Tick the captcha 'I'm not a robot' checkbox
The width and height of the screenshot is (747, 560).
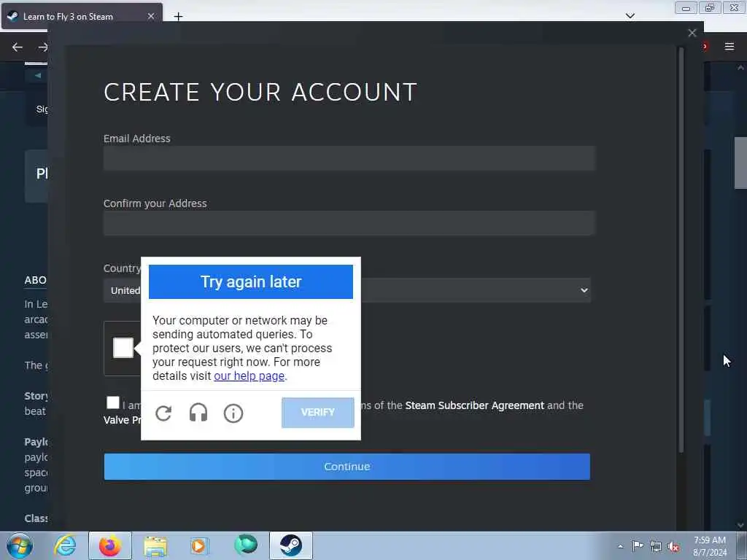[x=123, y=348]
